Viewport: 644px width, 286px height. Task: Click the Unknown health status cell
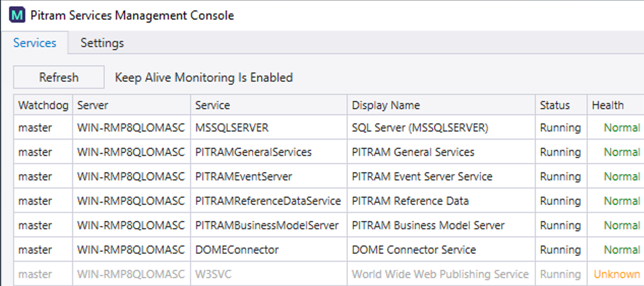coord(617,274)
